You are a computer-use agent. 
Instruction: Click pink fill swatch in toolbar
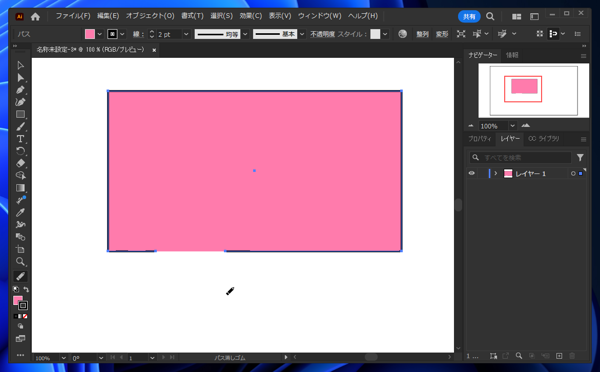click(18, 301)
